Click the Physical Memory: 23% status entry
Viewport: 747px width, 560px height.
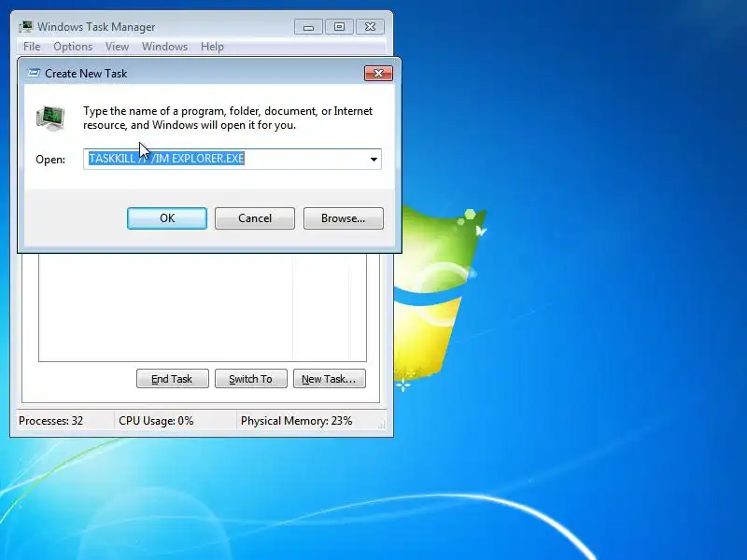tap(296, 421)
